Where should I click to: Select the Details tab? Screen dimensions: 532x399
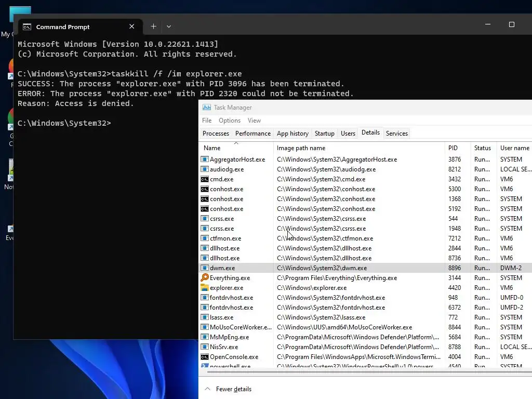pyautogui.click(x=370, y=132)
